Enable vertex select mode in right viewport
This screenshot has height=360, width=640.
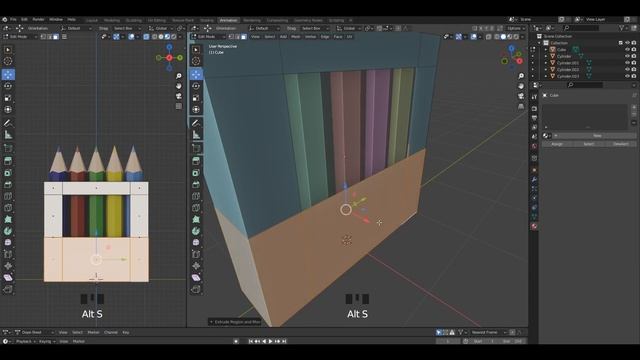[x=231, y=37]
